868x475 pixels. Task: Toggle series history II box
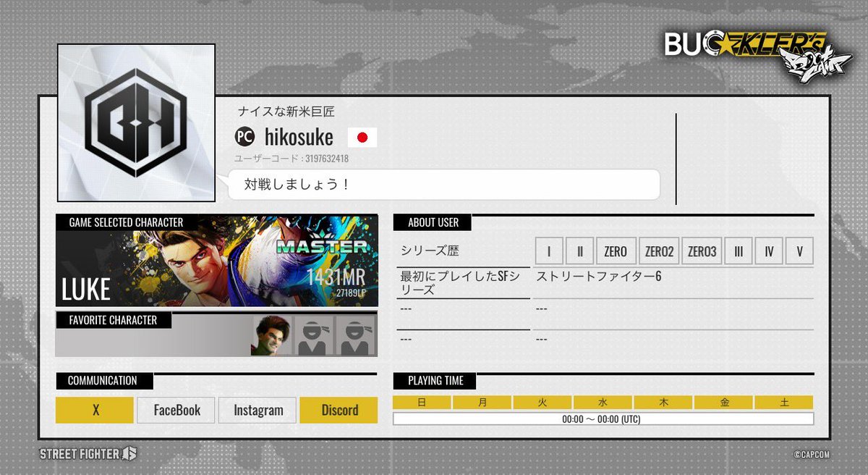(x=579, y=251)
